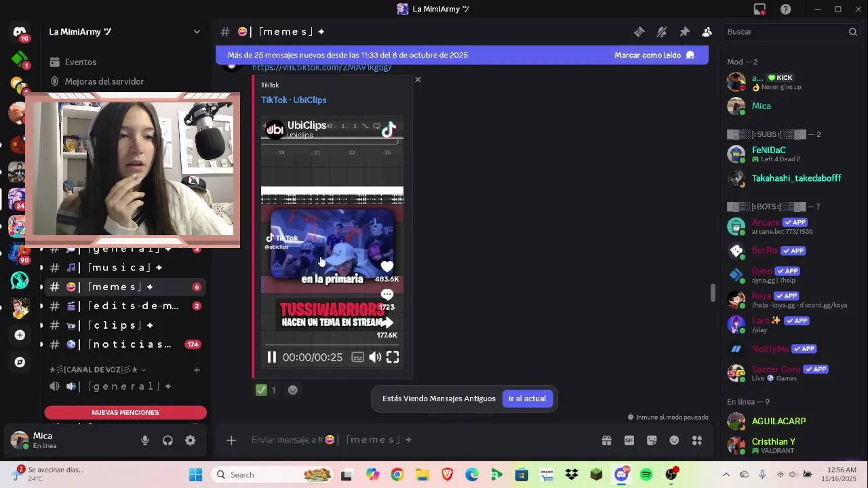The height and width of the screenshot is (488, 868).
Task: Toggle microphone mute in user panel
Action: (x=145, y=441)
